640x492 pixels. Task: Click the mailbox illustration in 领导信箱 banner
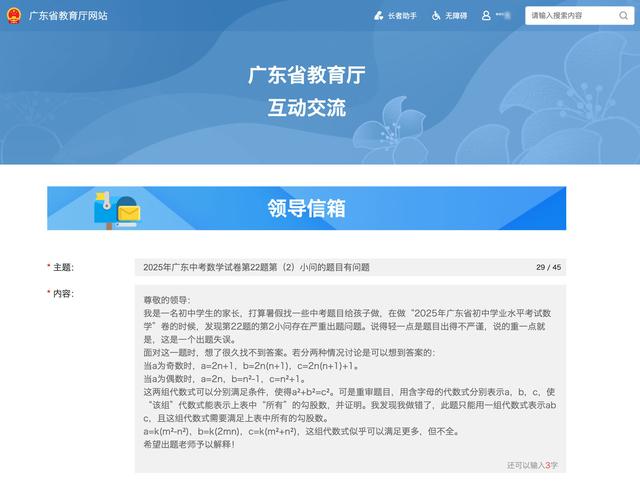click(x=117, y=210)
